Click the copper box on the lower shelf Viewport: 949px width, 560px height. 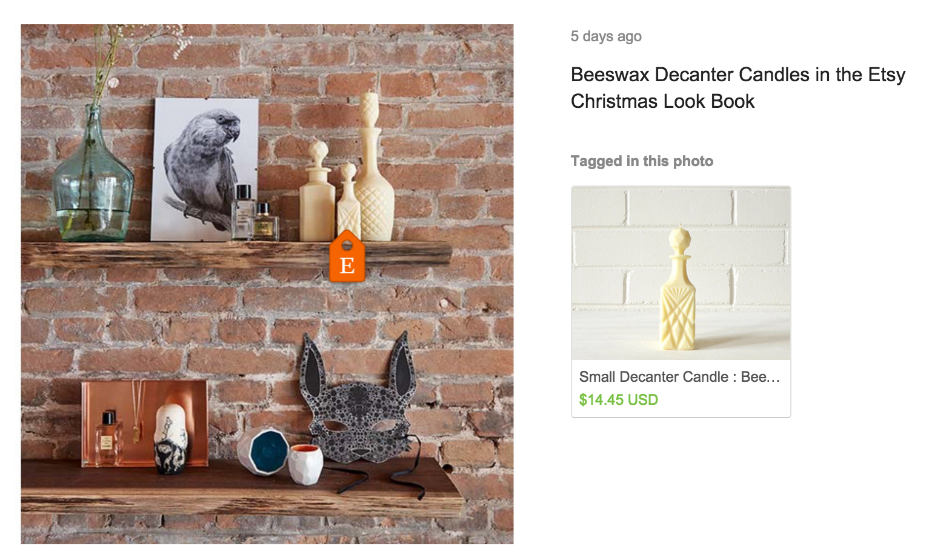(144, 423)
